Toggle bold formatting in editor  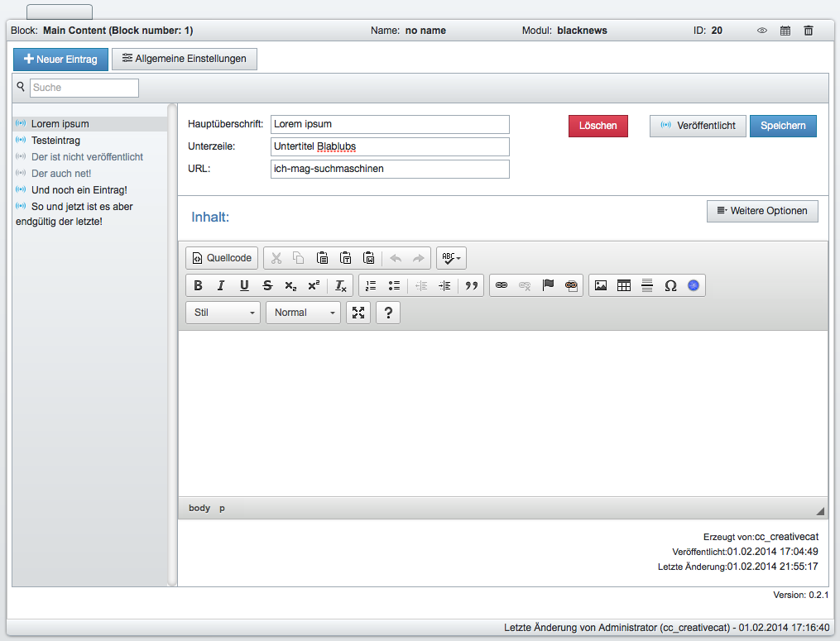pos(198,285)
